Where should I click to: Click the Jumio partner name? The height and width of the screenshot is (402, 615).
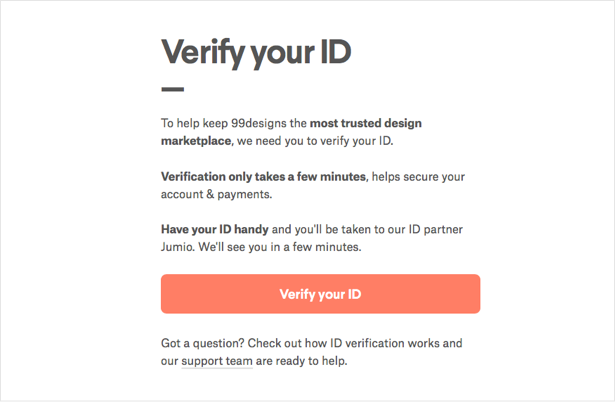click(180, 246)
